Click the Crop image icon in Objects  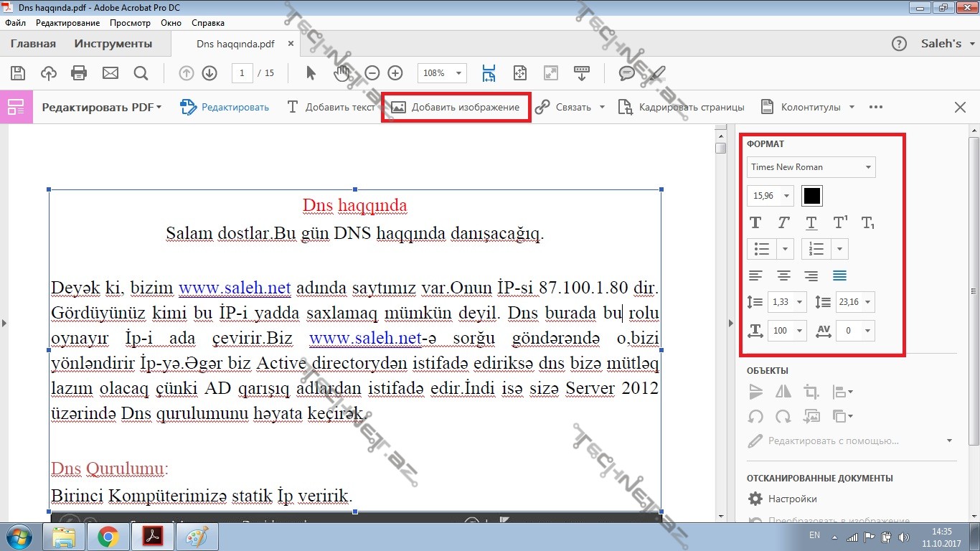[x=811, y=392]
